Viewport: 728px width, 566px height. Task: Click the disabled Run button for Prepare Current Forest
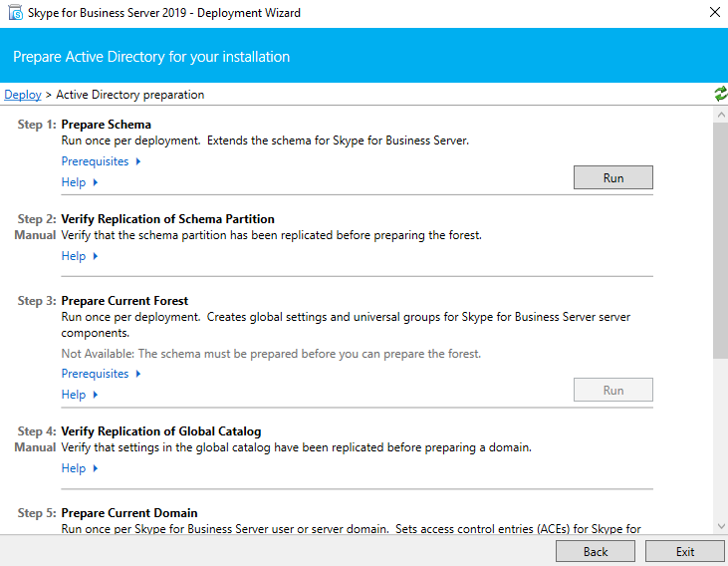(612, 390)
